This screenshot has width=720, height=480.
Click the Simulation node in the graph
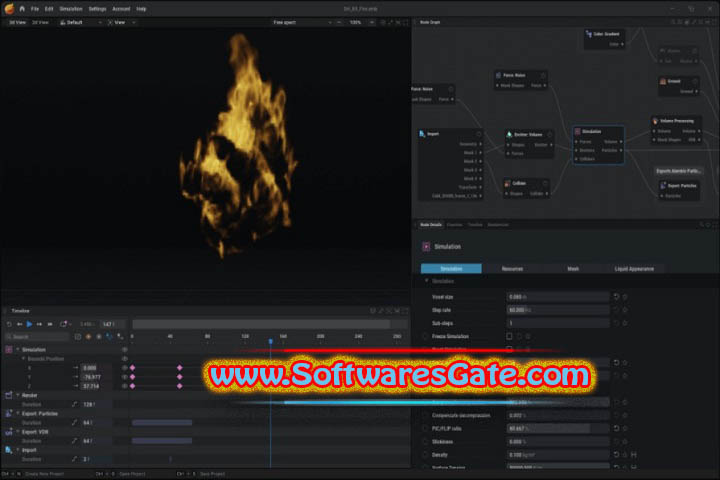point(599,131)
